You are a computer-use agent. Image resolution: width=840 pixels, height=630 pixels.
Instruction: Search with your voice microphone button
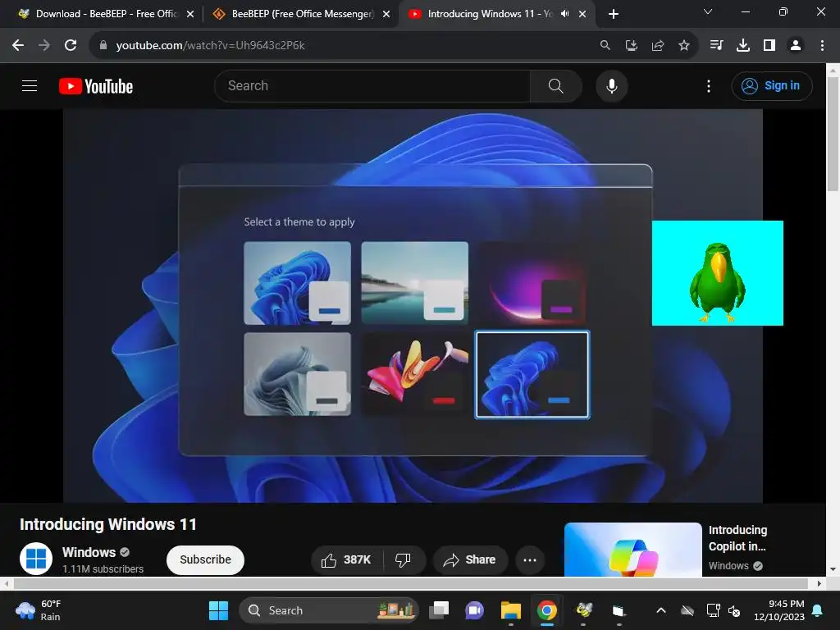[x=612, y=85]
